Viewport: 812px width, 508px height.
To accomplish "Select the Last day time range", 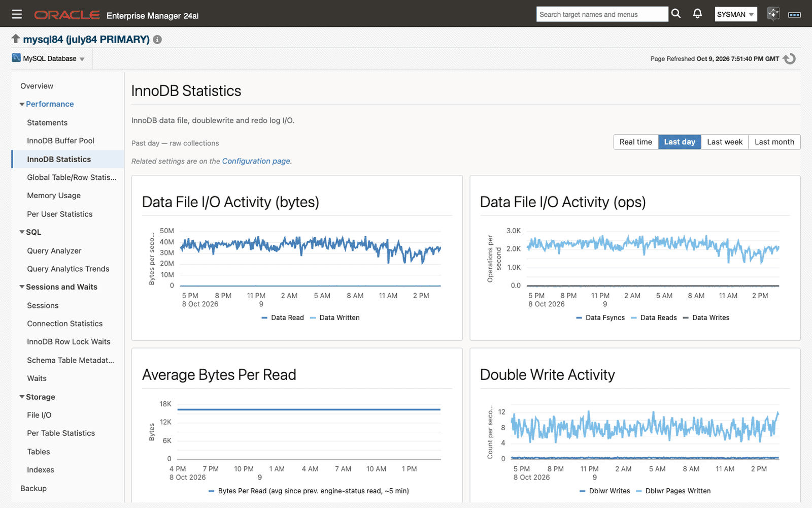I will pyautogui.click(x=680, y=142).
